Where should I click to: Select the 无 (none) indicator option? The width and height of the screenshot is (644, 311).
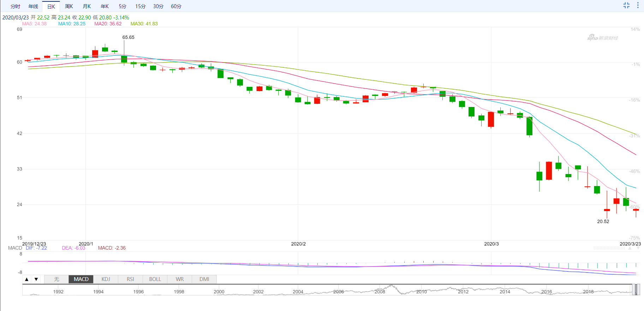[x=56, y=279]
